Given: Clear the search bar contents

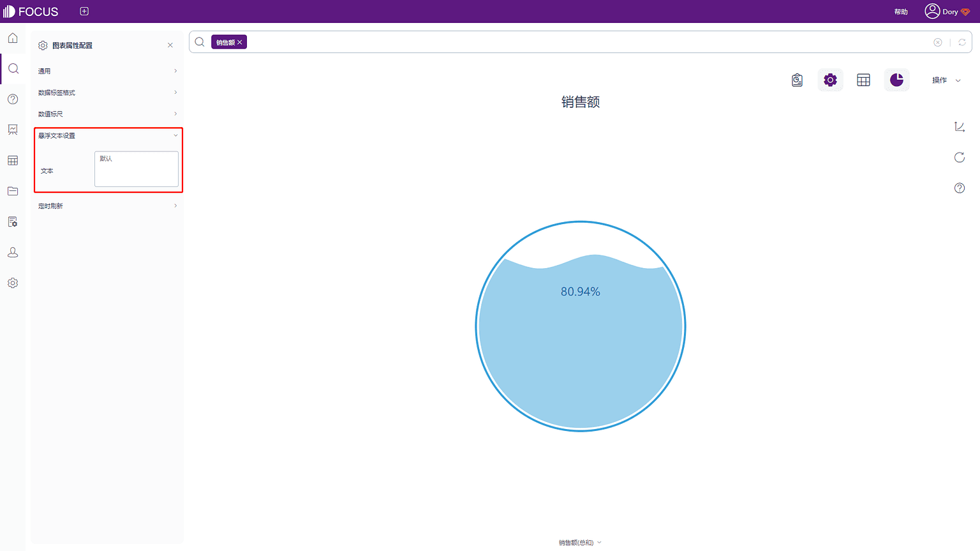Looking at the screenshot, I should click(938, 42).
